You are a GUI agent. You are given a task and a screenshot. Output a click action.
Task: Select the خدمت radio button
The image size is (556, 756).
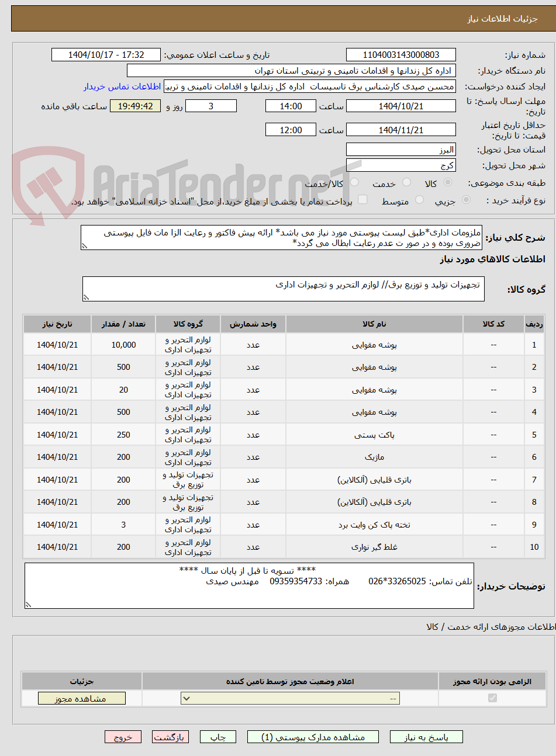click(x=407, y=183)
